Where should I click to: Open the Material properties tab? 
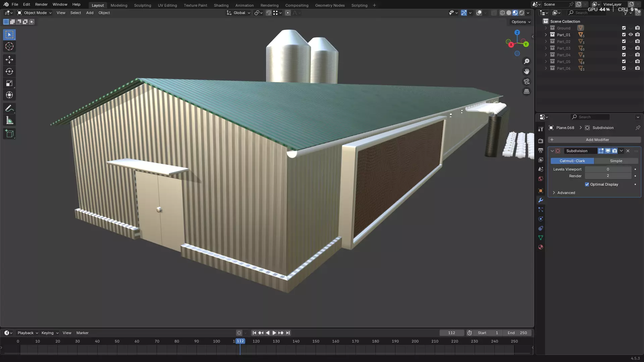[540, 247]
